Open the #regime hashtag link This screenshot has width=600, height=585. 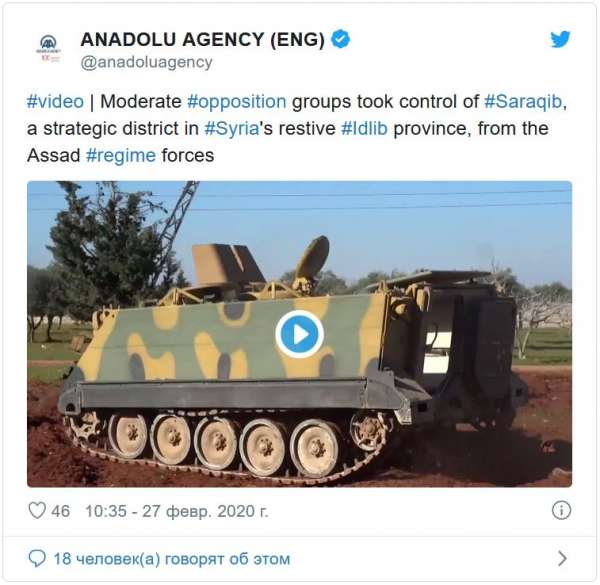pos(121,156)
